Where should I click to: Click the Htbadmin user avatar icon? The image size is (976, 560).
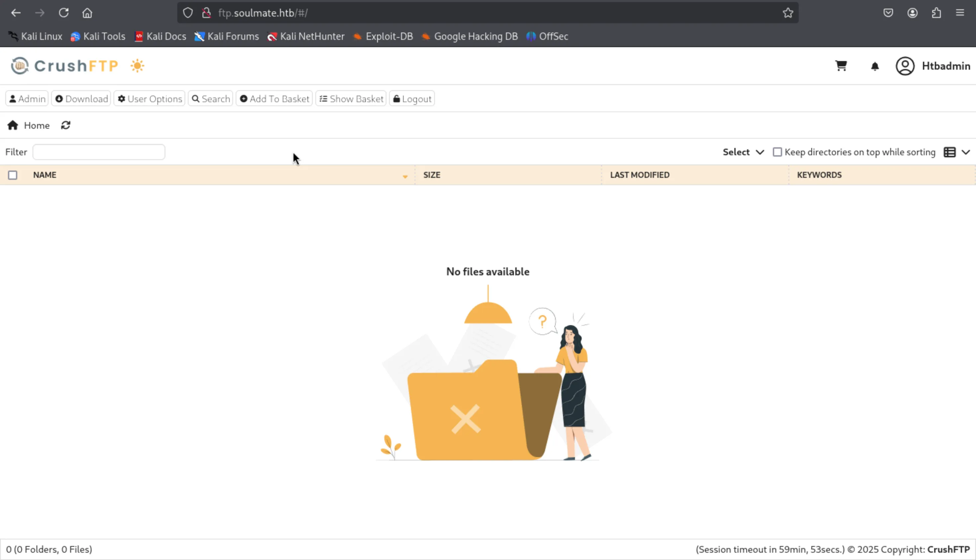(905, 66)
